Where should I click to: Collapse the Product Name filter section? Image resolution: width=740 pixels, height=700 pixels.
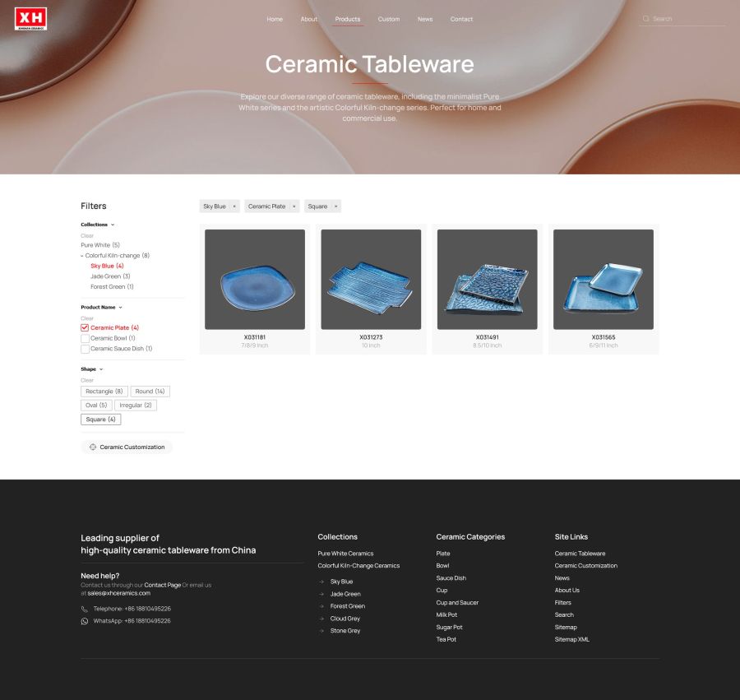pos(120,308)
